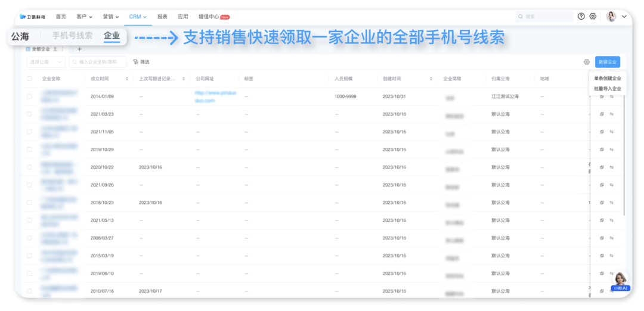Viewport: 644px width, 311px height.
Task: Switch to the 手机号线索 tab
Action: 72,36
